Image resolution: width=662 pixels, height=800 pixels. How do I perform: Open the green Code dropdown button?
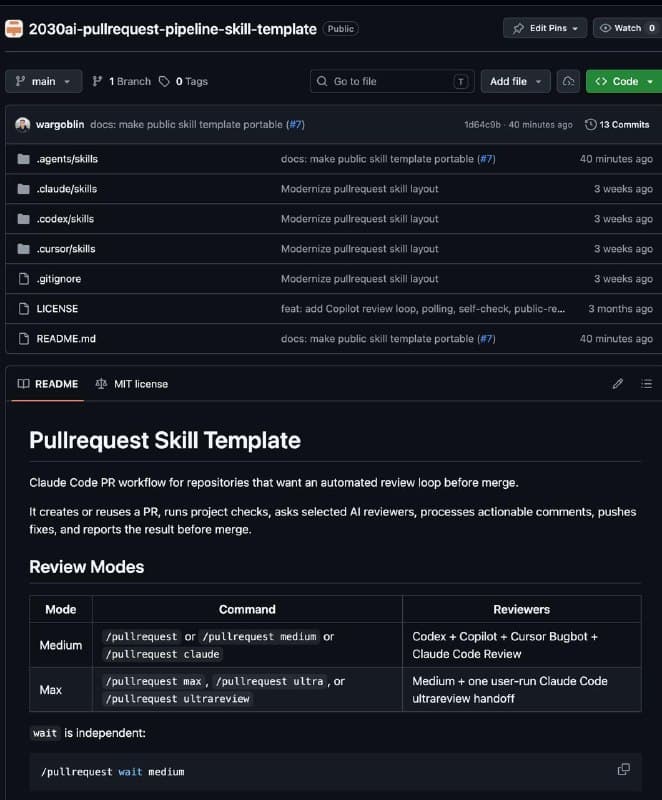click(x=624, y=81)
